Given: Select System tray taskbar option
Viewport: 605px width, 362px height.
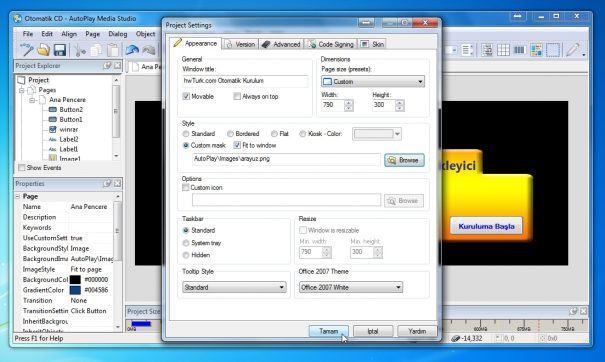Looking at the screenshot, I should click(x=186, y=243).
